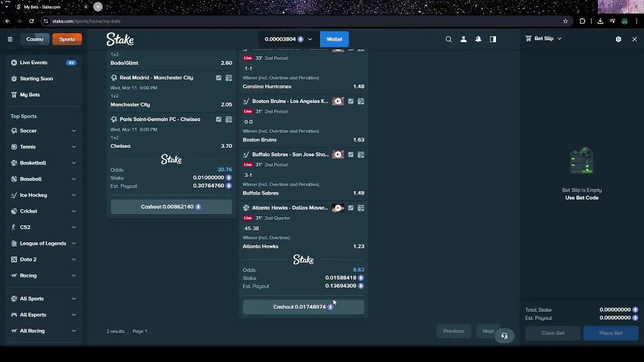Open CS2 in sidebar

pos(25,227)
